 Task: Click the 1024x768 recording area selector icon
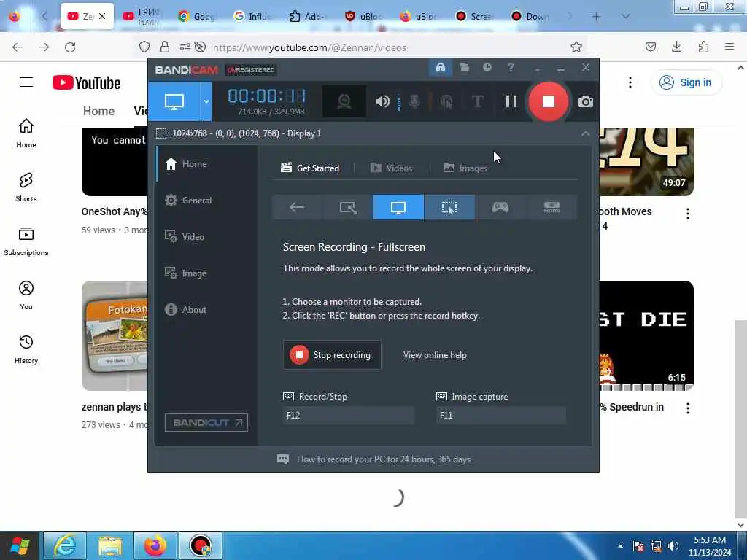(161, 133)
